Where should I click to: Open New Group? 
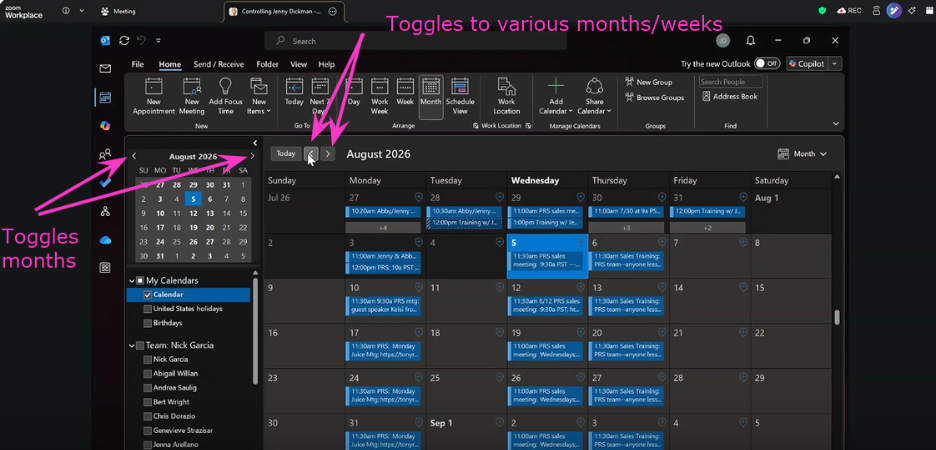tap(649, 82)
